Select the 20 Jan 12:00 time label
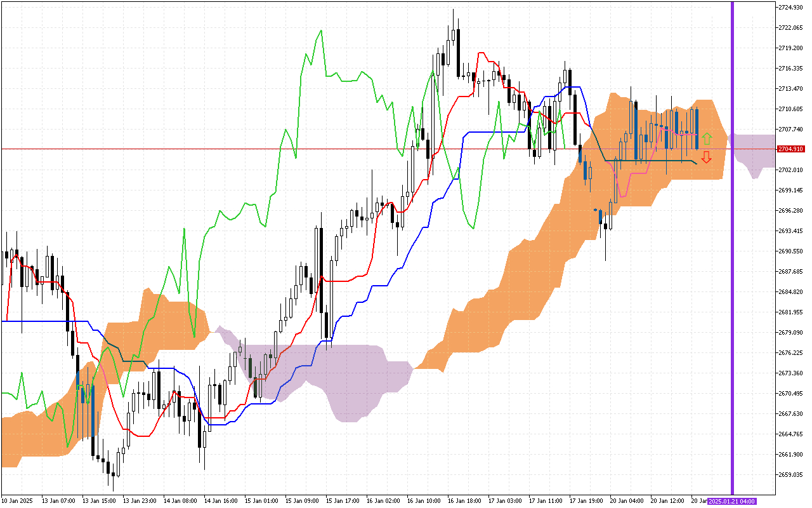The width and height of the screenshot is (812, 508). [x=667, y=501]
